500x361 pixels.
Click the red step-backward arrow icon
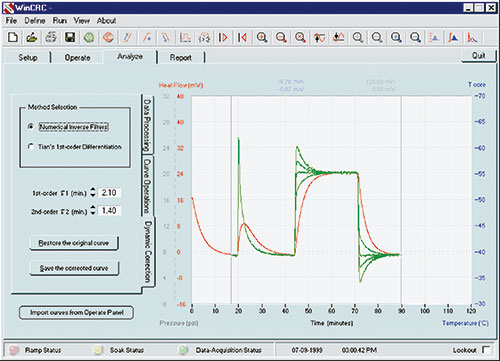(x=242, y=37)
